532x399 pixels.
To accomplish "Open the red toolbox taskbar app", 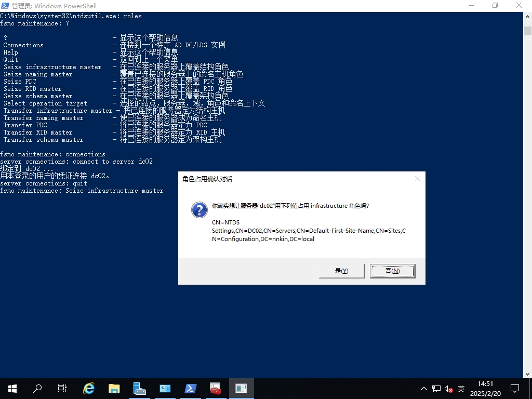I will 216,388.
